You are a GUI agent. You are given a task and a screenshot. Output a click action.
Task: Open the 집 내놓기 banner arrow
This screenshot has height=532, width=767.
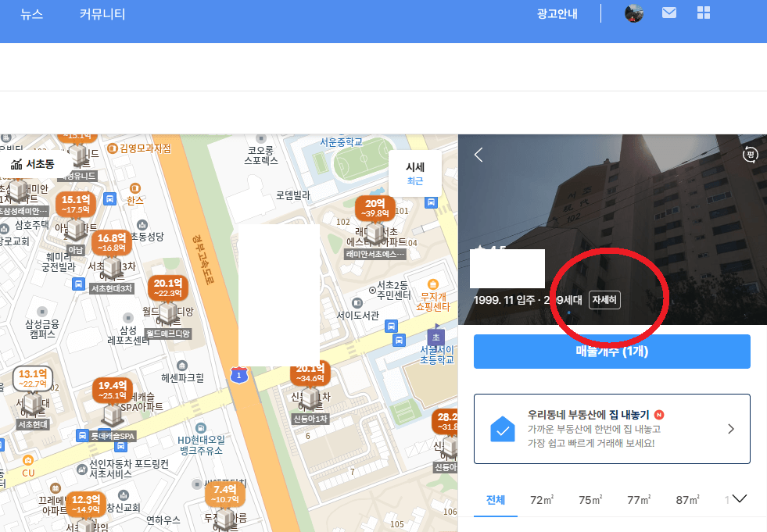point(731,428)
